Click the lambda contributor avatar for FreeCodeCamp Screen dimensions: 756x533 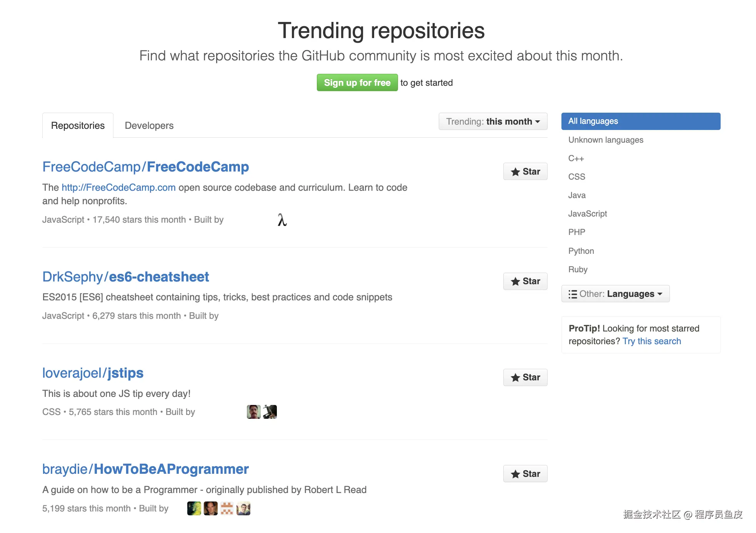coord(282,220)
